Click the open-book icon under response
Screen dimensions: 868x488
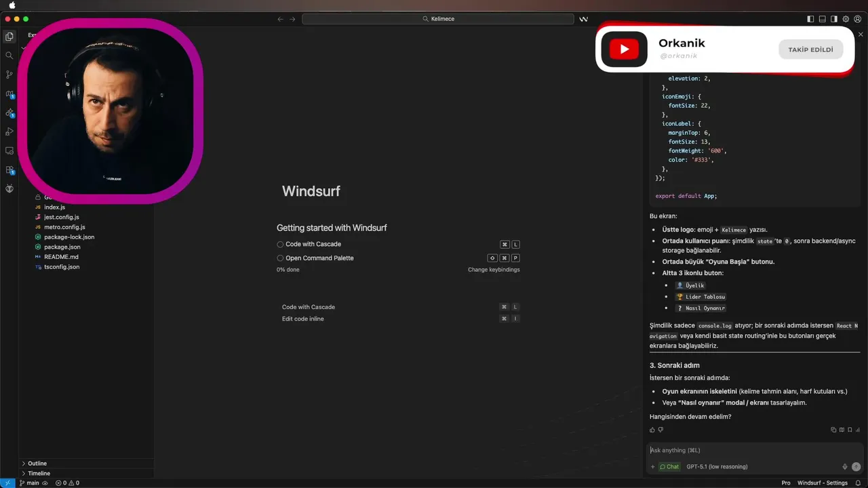pyautogui.click(x=842, y=430)
